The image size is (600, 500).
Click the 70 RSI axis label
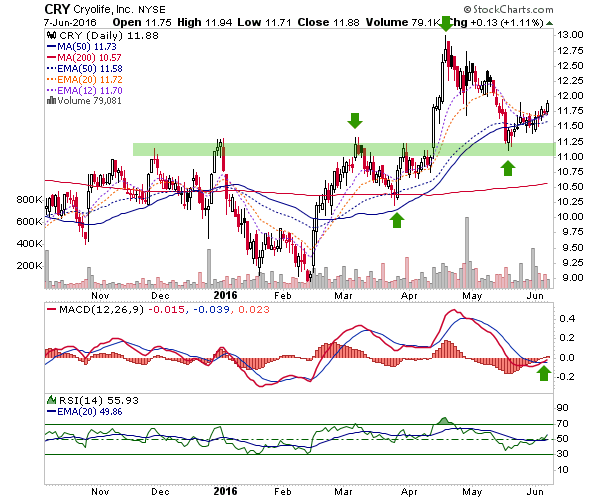tap(562, 423)
